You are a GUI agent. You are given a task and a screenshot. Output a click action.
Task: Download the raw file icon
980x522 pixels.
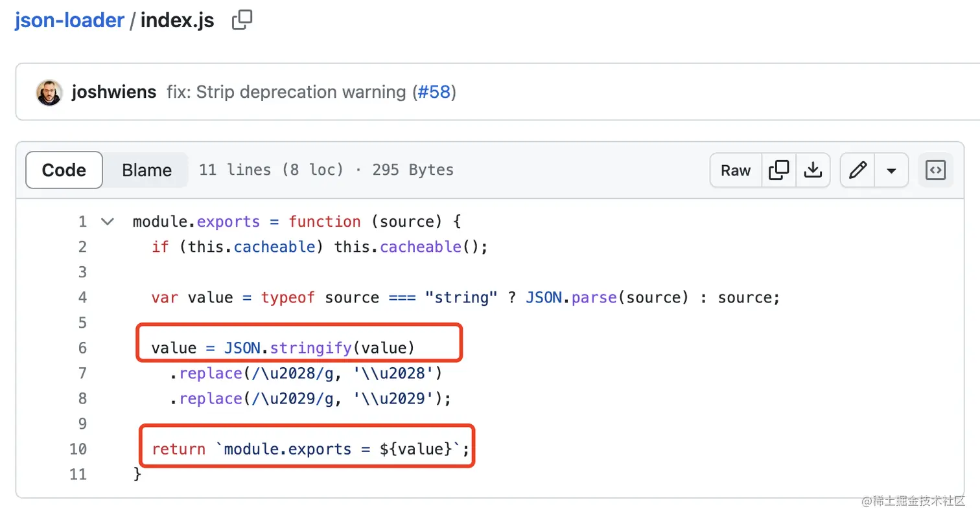coord(813,170)
